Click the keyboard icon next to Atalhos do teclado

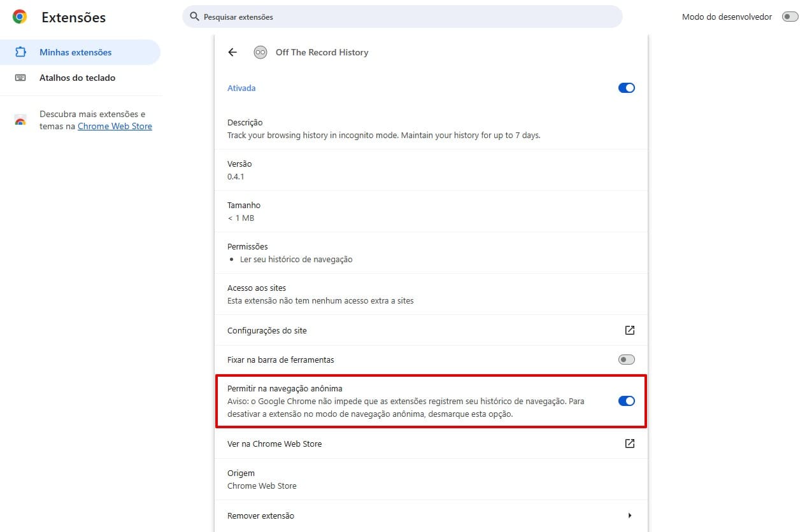20,78
